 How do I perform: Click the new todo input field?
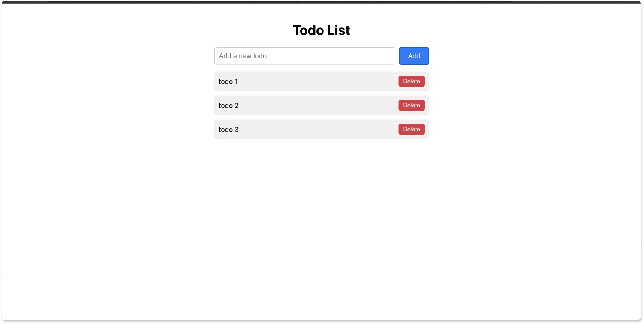point(304,56)
